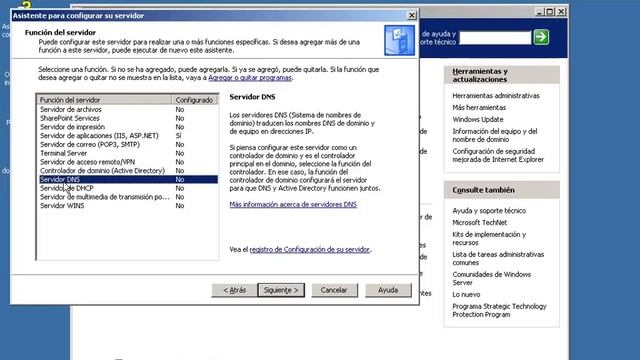Image resolution: width=640 pixels, height=360 pixels.
Task: Select SharePoint Services row
Action: point(128,118)
